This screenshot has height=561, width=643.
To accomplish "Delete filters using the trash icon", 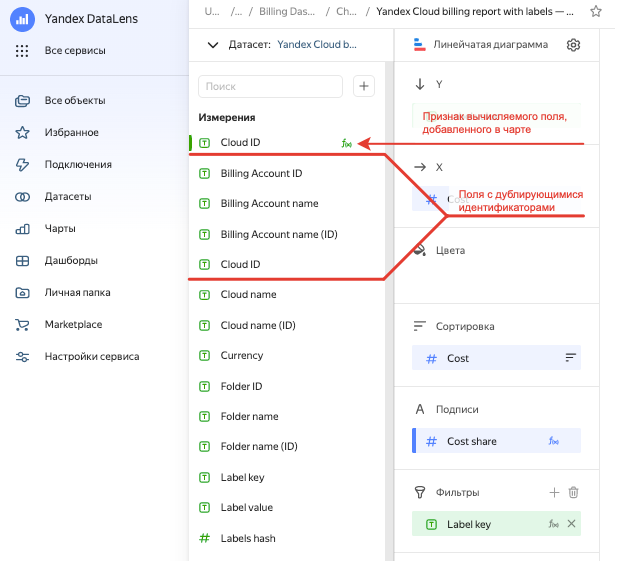I will tap(573, 492).
